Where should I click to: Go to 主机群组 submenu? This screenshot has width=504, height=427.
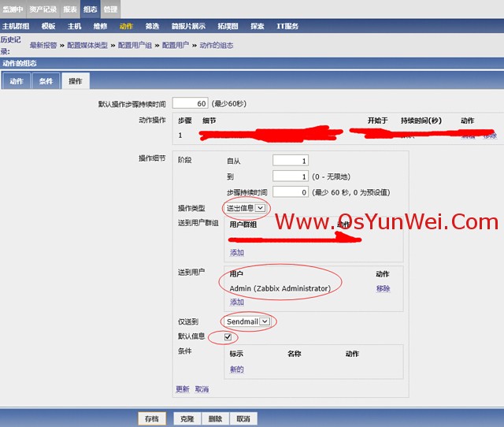click(16, 26)
